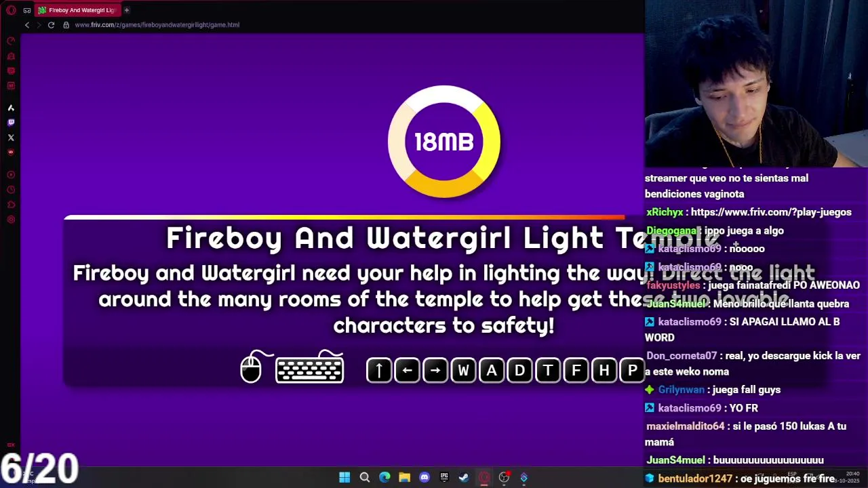
Task: Click the T key icon
Action: coord(548,370)
